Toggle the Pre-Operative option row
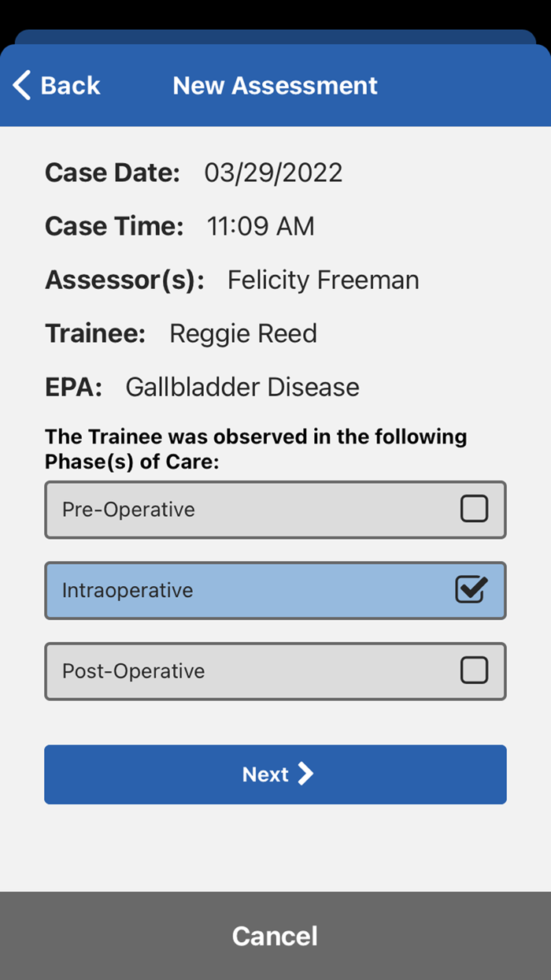The width and height of the screenshot is (551, 980). pyautogui.click(x=275, y=509)
